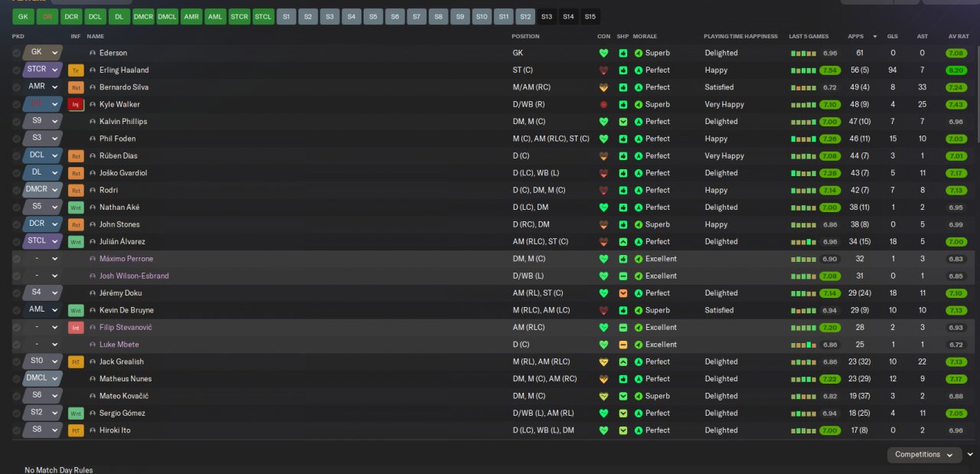
Task: Click Matheus Nunes' condition heart icon
Action: click(x=603, y=379)
